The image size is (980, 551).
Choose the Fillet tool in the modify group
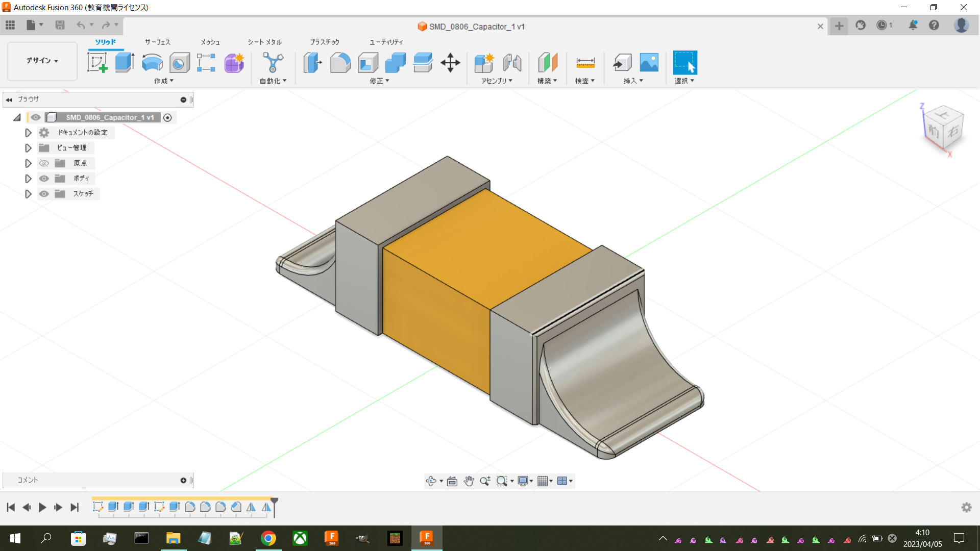pyautogui.click(x=340, y=63)
